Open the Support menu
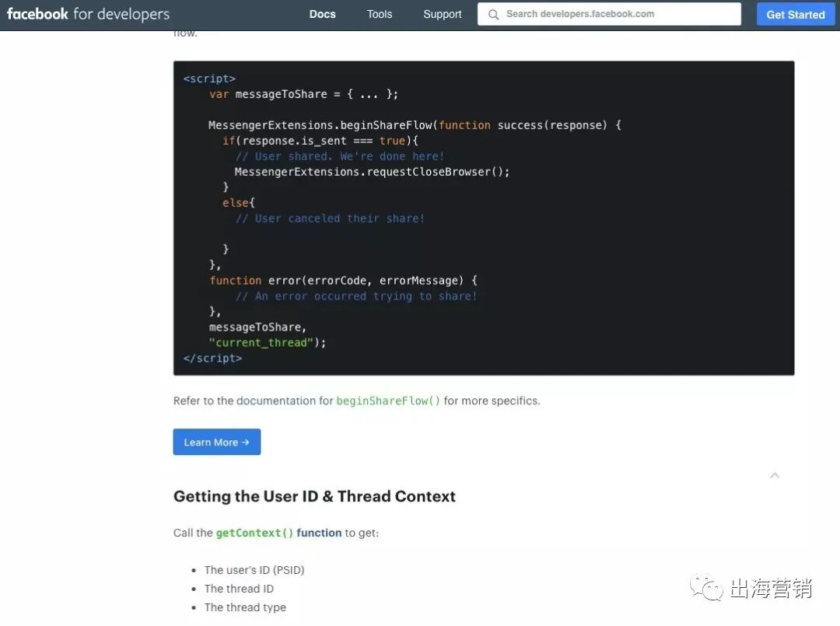840x626 pixels. (x=442, y=15)
